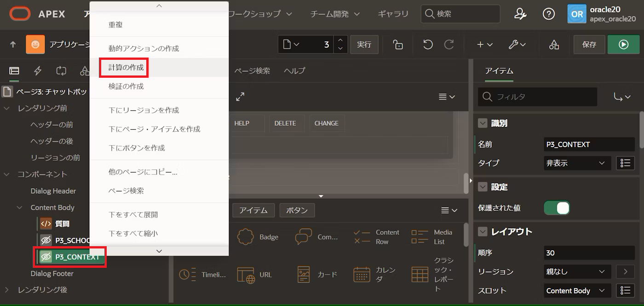Collapse the レンダリング前 tree node
The width and height of the screenshot is (644, 306).
coord(7,108)
